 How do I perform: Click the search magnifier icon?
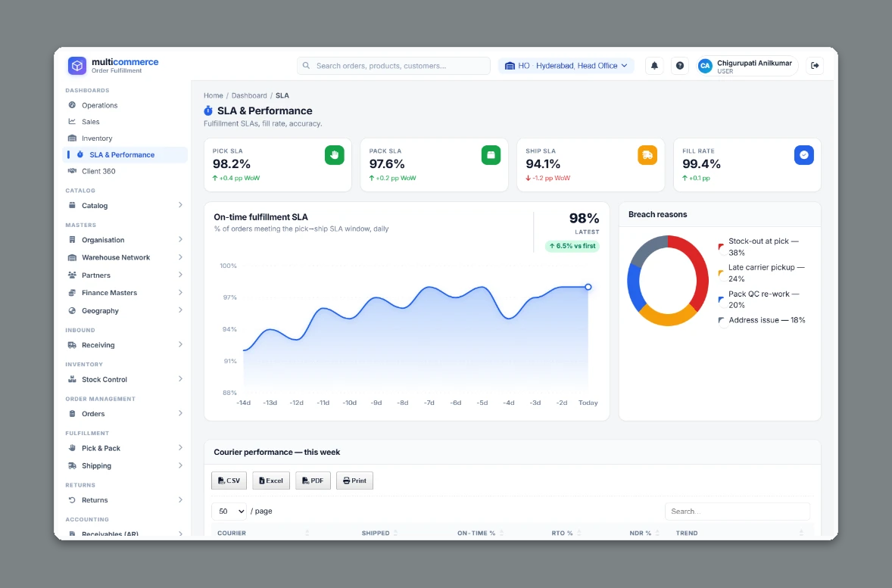tap(306, 66)
